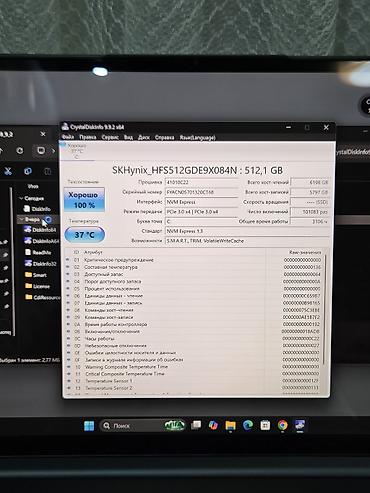Select attribute 0B Включения/отключения row
Screen dimensions: 370x493
pos(193,332)
